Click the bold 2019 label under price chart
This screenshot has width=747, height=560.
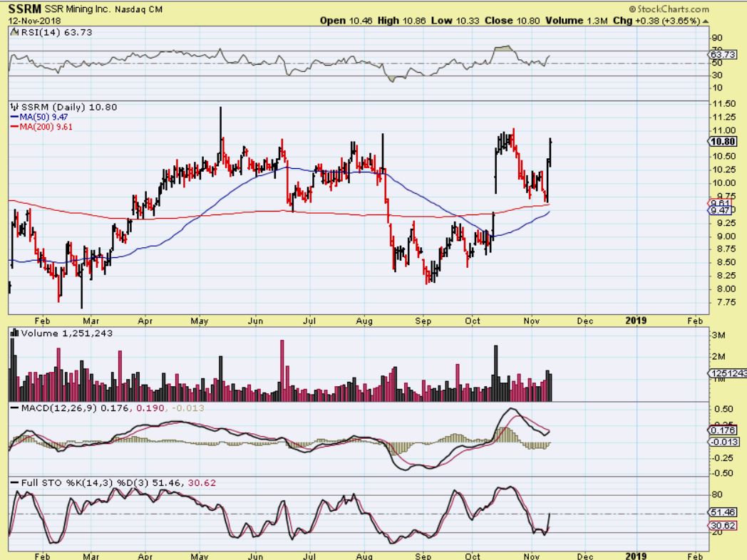[636, 321]
